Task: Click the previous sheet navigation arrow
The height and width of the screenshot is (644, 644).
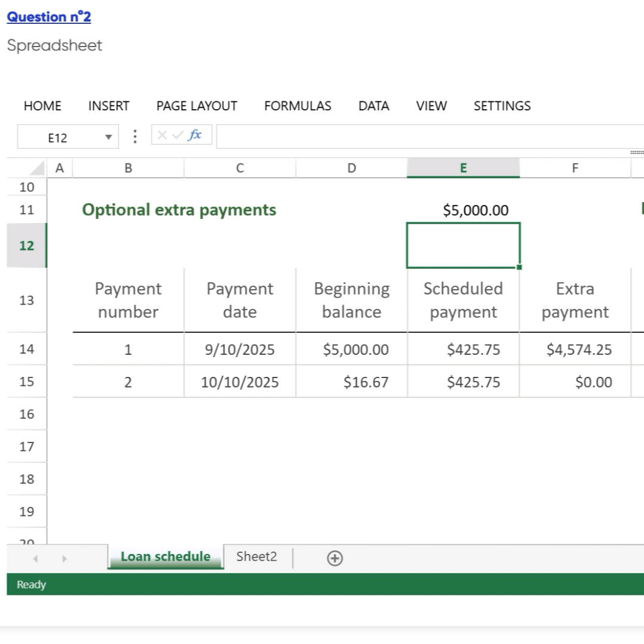Action: (x=36, y=559)
